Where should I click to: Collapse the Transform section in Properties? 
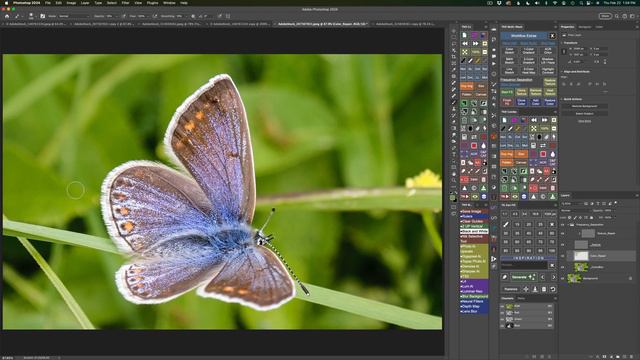562,43
